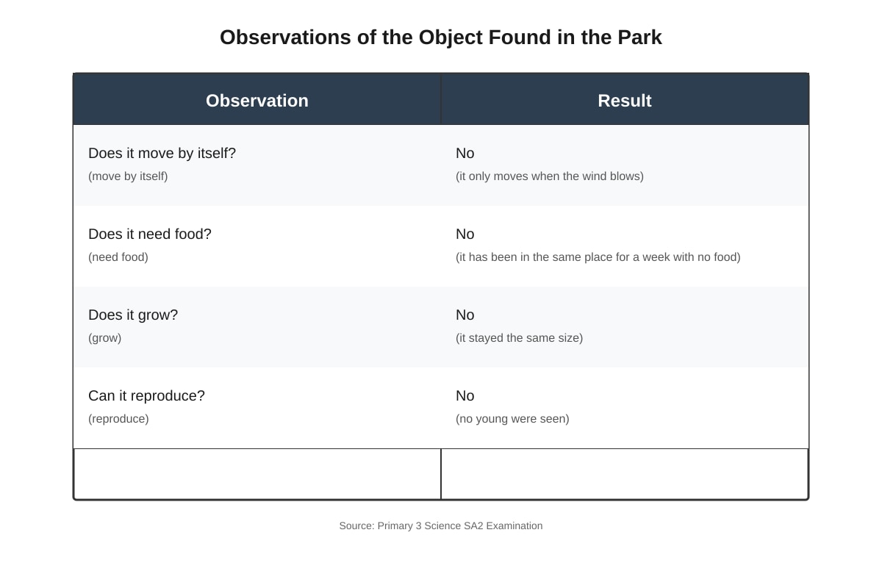Click the empty bottom-right Result cell
Screen dimensions: 882x588
(x=625, y=474)
